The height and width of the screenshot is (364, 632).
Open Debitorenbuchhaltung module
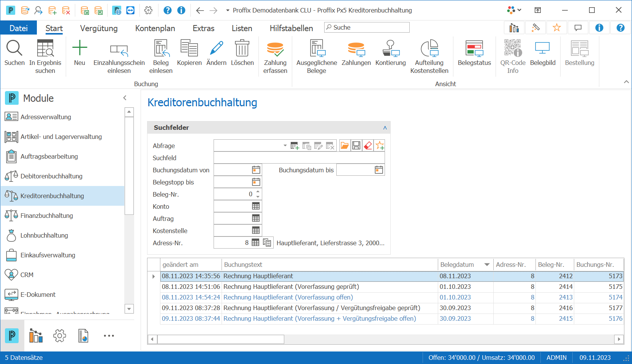tap(63, 176)
